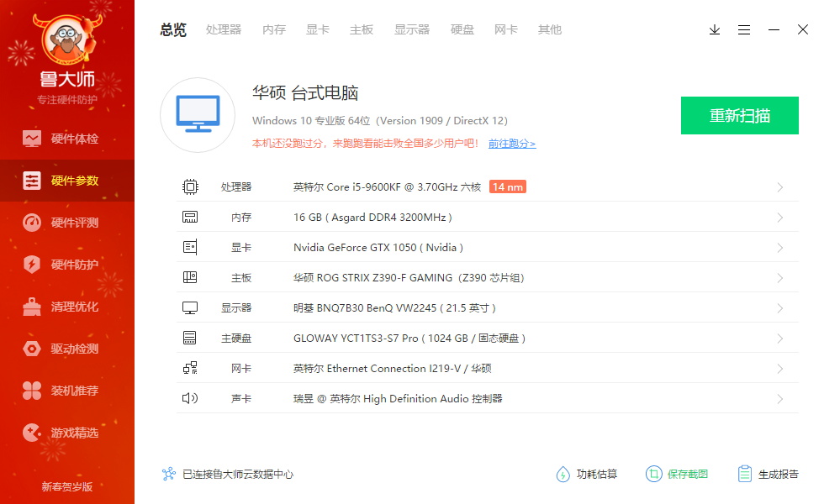Click the 主硬盘 disk icon
This screenshot has width=824, height=504.
(190, 338)
